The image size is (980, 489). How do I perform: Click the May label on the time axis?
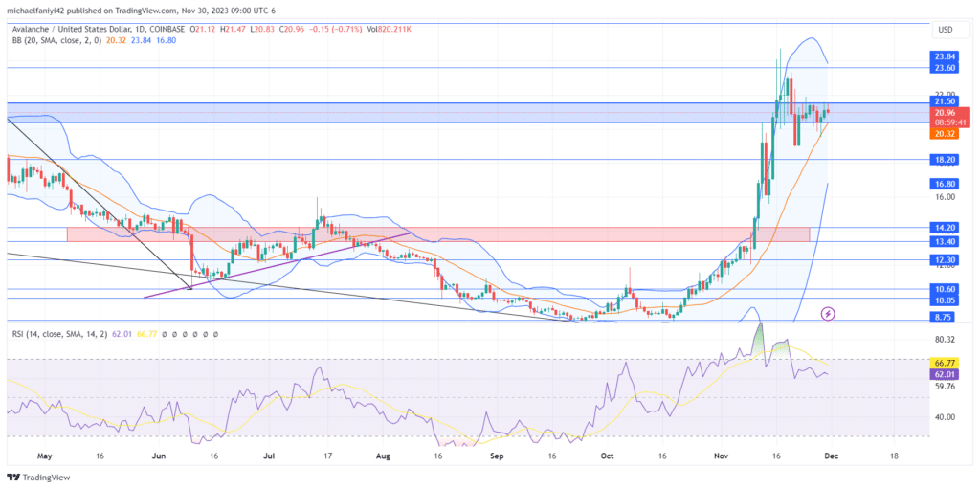coord(43,456)
